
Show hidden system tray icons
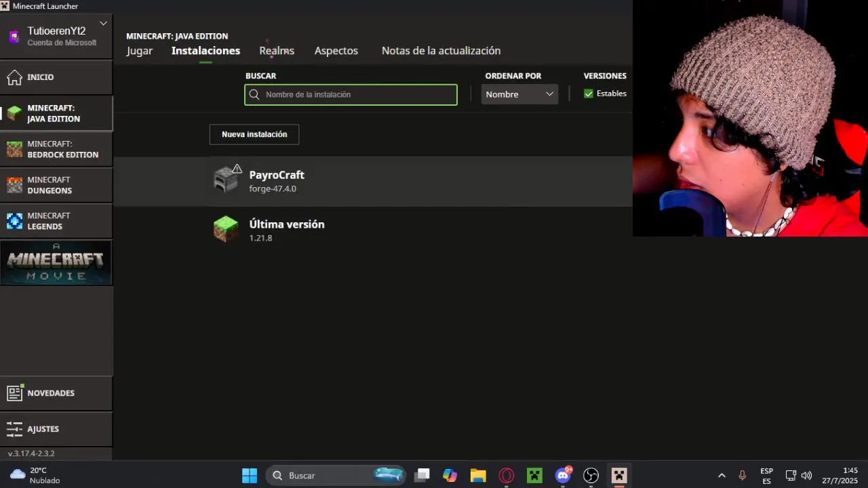(x=722, y=476)
